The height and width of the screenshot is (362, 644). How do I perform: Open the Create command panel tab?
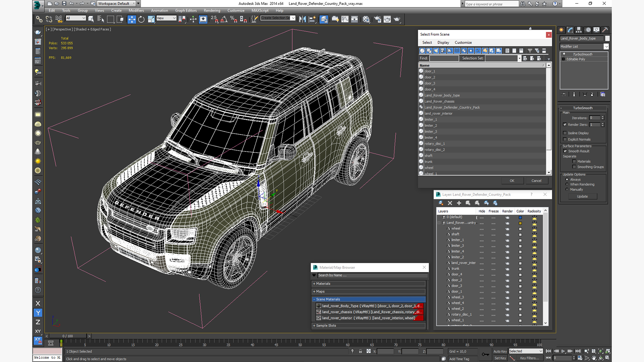coord(561,30)
